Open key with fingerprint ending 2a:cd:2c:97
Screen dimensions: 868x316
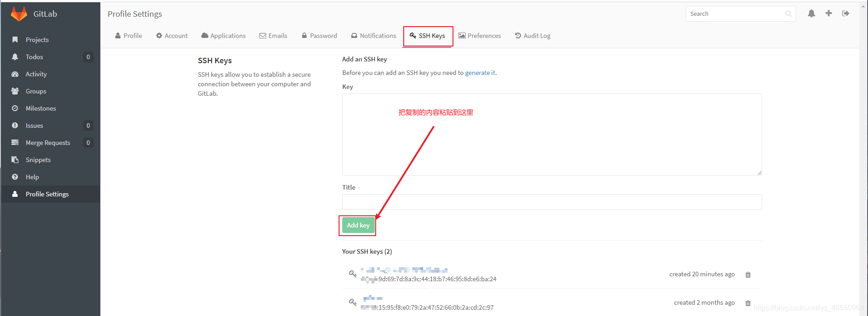pos(427,307)
